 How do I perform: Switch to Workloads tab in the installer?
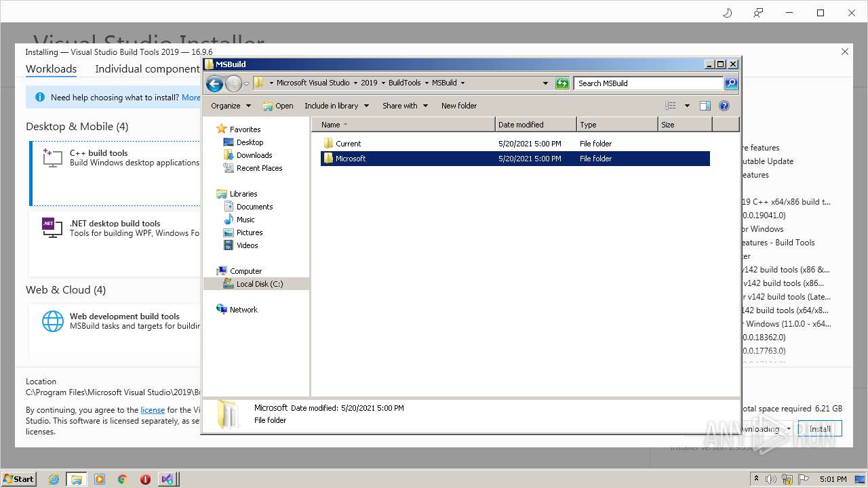tap(51, 68)
